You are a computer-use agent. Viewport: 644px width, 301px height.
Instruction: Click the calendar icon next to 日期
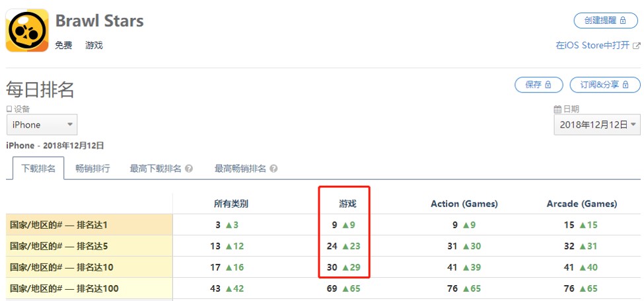(558, 109)
